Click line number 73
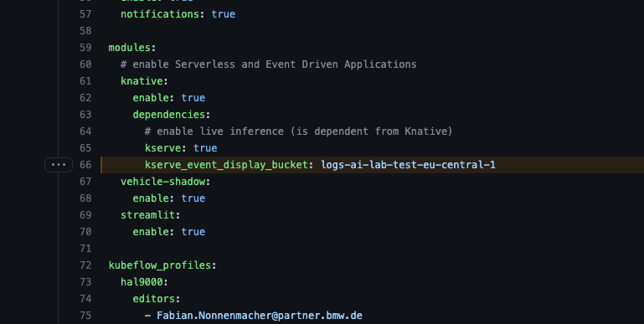This screenshot has height=324, width=644. [85, 281]
